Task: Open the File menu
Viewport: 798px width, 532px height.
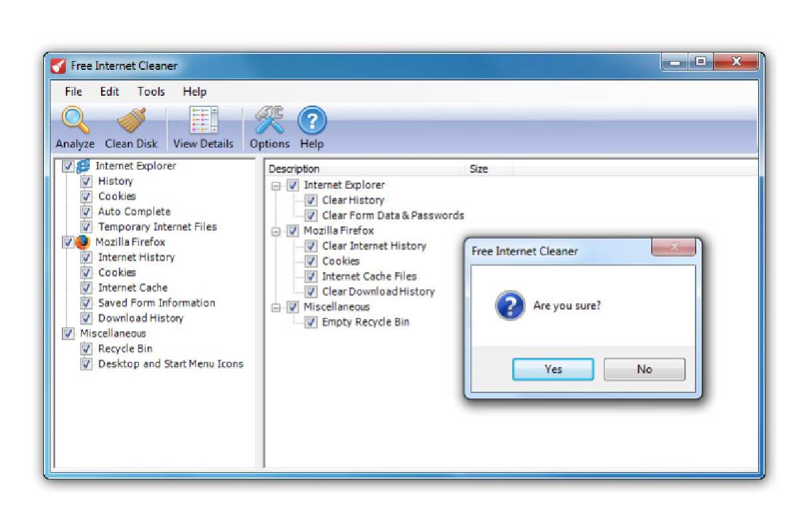Action: point(73,92)
